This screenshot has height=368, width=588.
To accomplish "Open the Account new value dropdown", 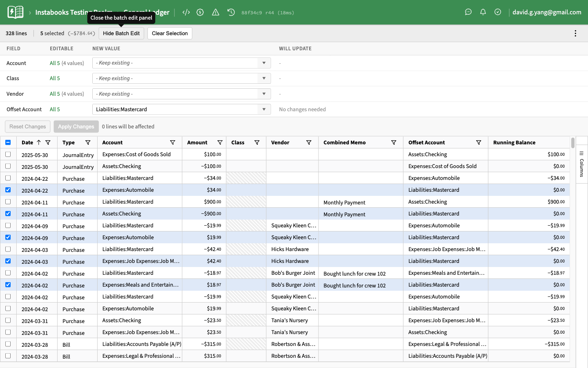I will (181, 63).
